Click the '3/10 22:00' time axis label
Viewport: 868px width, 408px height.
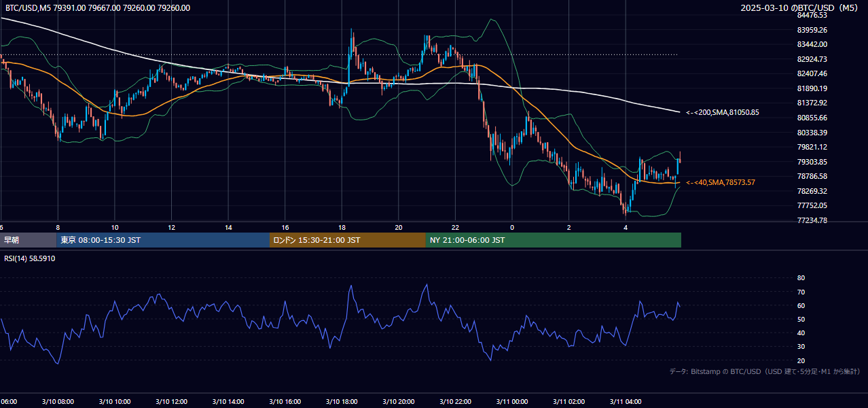click(455, 402)
